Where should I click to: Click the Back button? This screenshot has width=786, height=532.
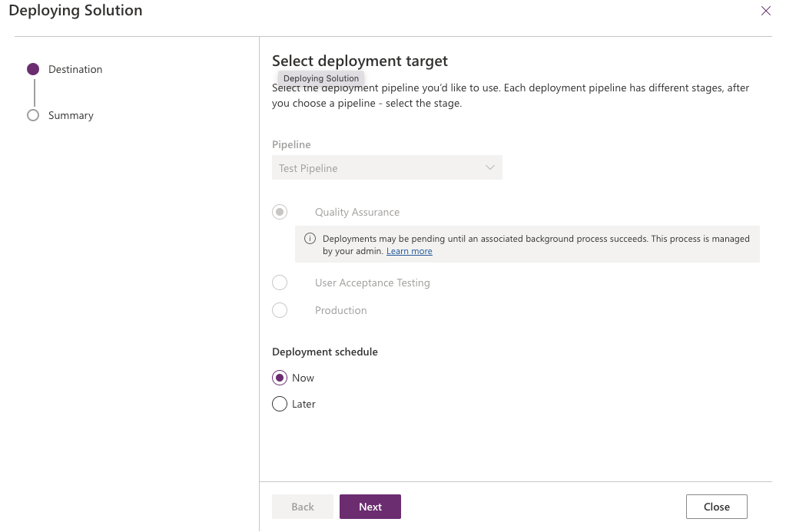click(x=303, y=507)
